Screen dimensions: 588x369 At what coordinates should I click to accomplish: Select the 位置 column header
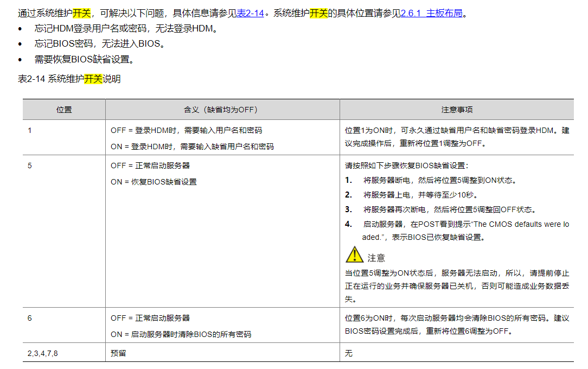click(64, 110)
